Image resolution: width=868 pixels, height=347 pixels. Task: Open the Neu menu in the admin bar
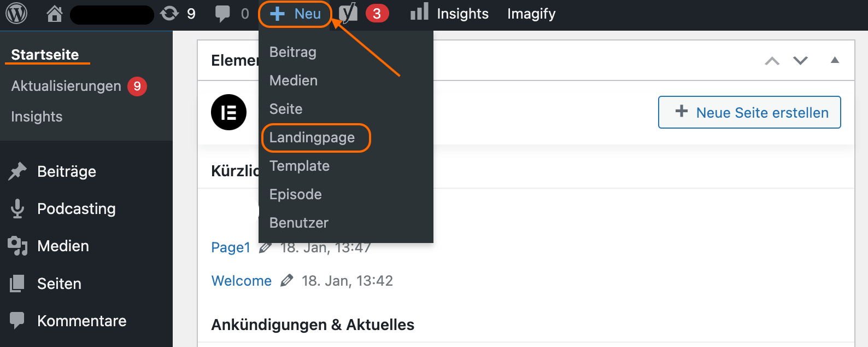click(x=295, y=14)
